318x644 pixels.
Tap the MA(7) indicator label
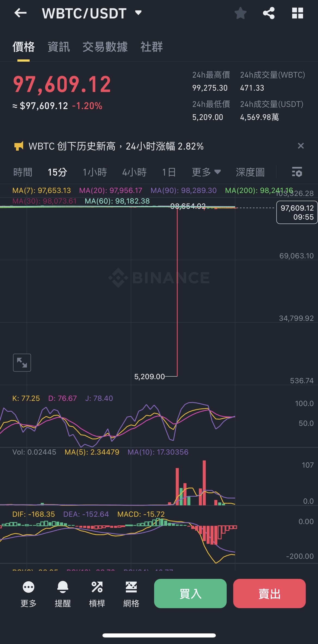tap(41, 191)
